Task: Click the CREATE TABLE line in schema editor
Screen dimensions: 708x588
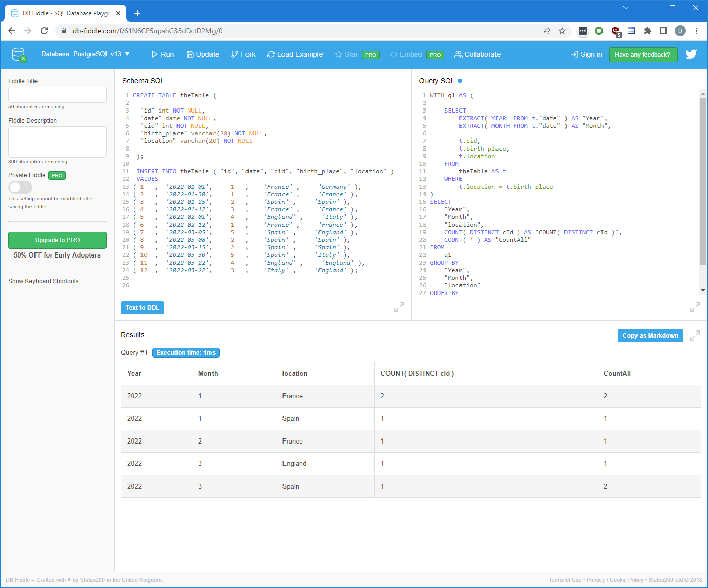Action: coord(174,95)
